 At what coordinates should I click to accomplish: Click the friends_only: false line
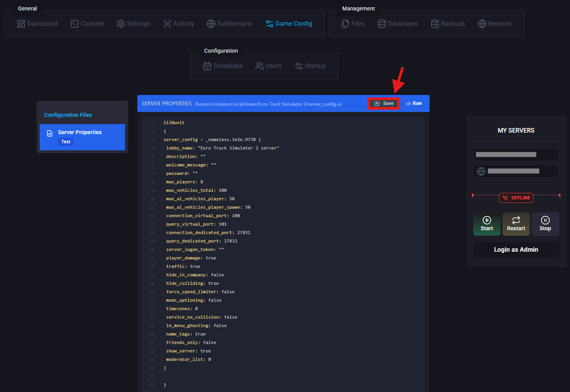pyautogui.click(x=191, y=342)
